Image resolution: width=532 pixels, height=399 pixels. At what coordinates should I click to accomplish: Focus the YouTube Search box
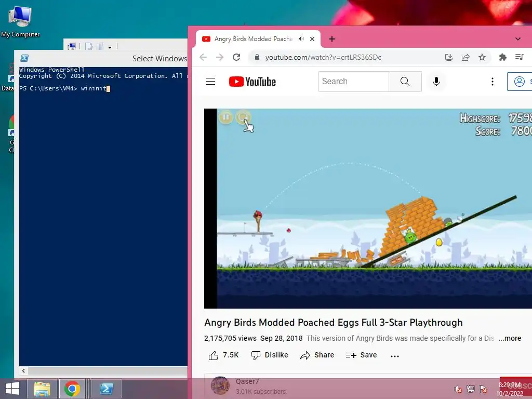(x=353, y=82)
